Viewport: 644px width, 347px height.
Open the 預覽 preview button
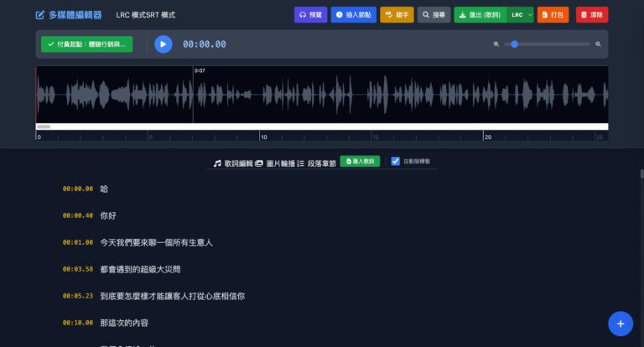pyautogui.click(x=310, y=15)
